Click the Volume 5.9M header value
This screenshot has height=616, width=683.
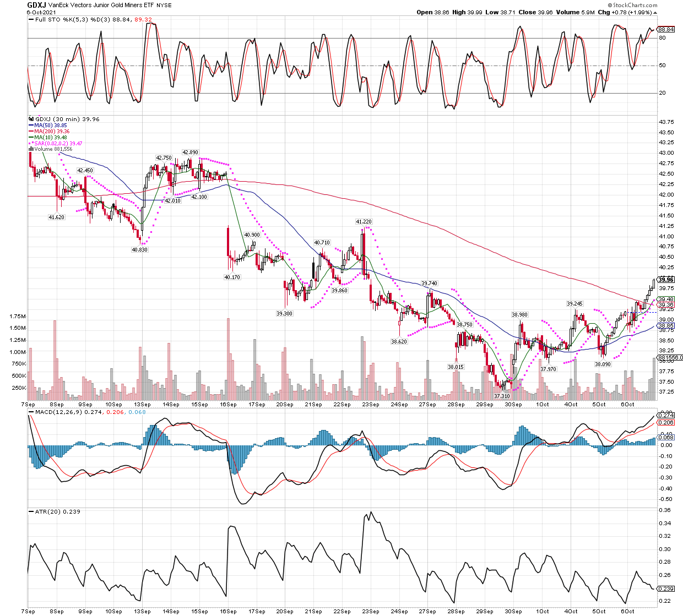coord(576,12)
